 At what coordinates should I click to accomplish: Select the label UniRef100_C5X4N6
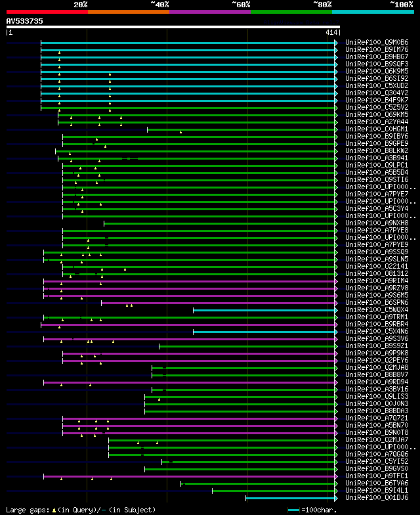tap(377, 331)
